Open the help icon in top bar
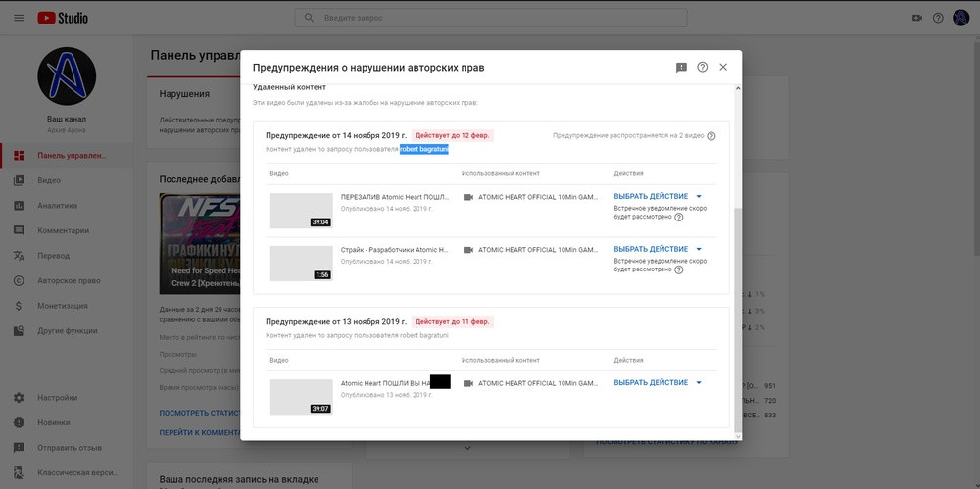 pos(938,19)
